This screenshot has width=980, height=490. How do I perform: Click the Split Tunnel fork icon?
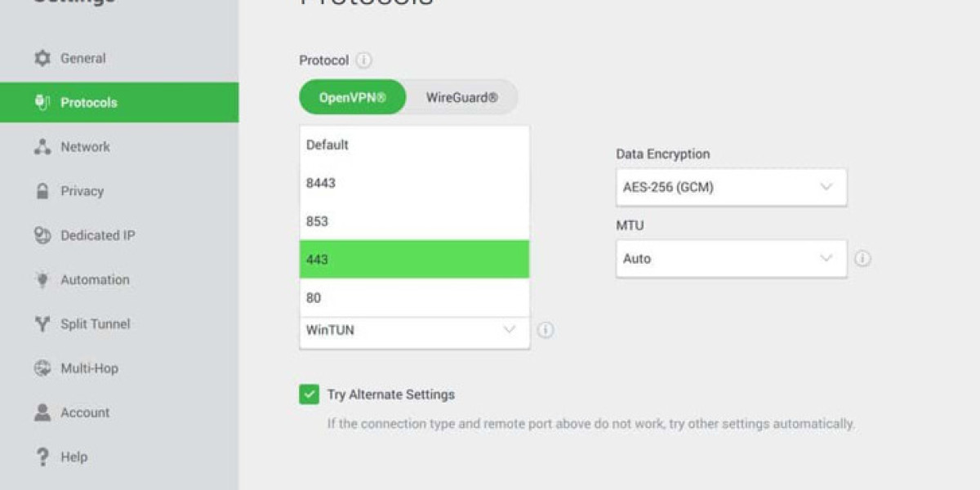pos(42,324)
